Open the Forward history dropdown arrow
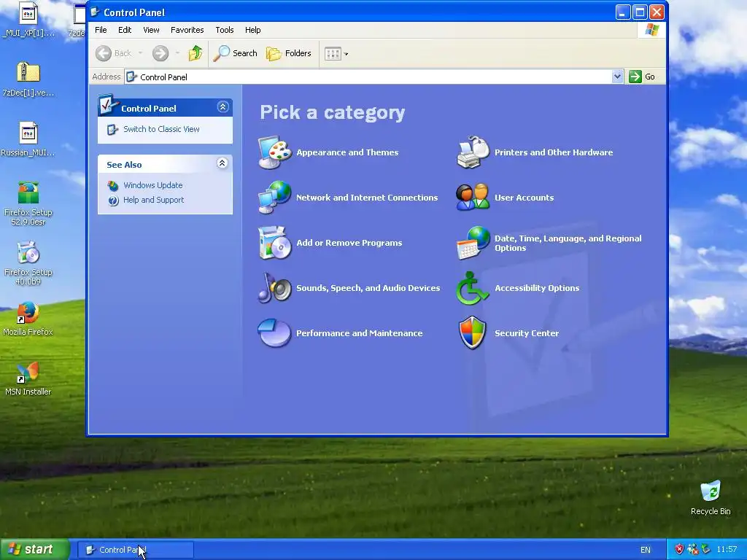Image resolution: width=747 pixels, height=560 pixels. point(177,53)
